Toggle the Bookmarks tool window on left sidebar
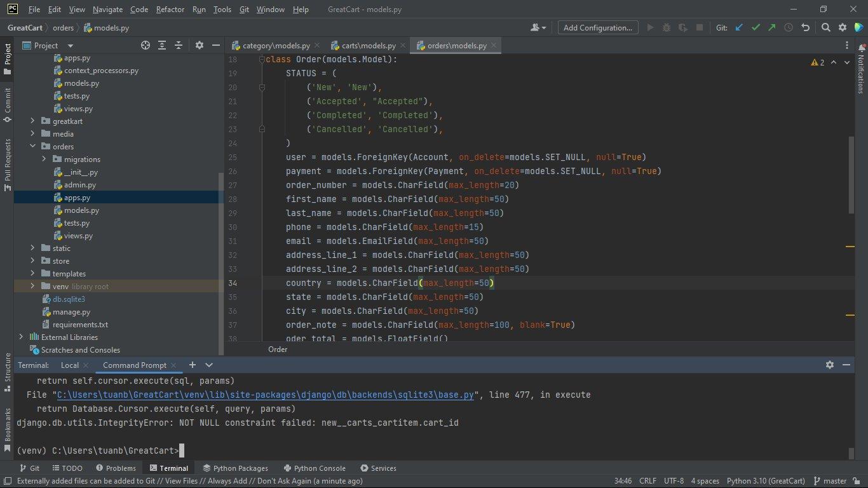868x488 pixels. (8, 424)
